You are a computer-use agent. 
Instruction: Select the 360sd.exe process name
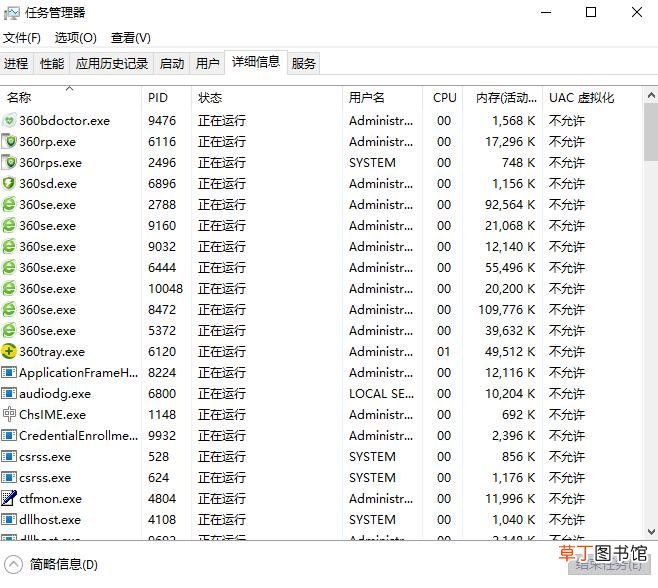coord(48,184)
